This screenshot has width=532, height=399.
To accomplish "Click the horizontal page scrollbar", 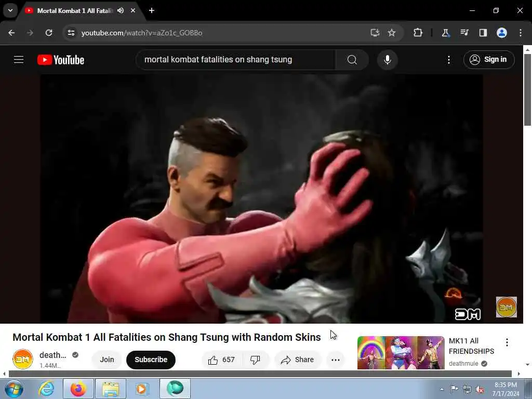I will 260,374.
